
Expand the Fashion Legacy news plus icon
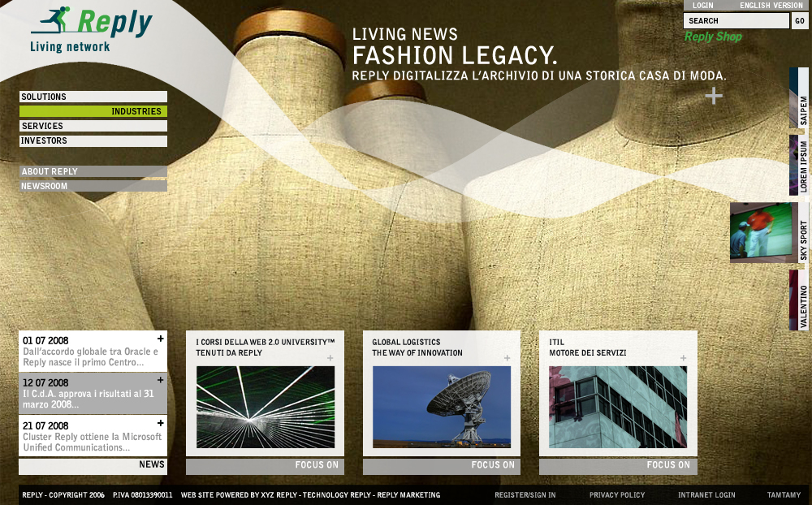coord(714,96)
